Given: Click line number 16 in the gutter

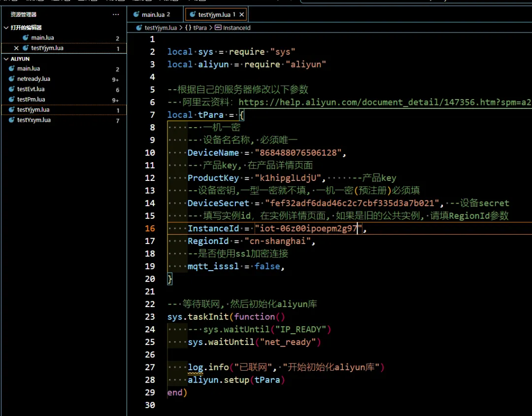Looking at the screenshot, I should (x=150, y=229).
